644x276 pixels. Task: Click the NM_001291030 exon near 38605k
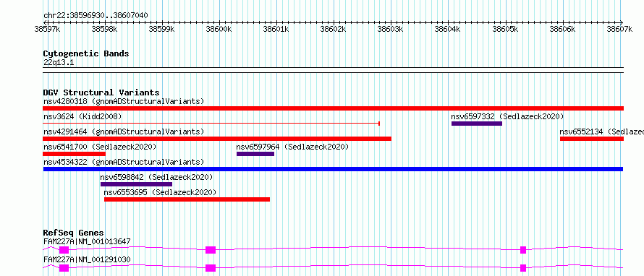[x=523, y=268]
